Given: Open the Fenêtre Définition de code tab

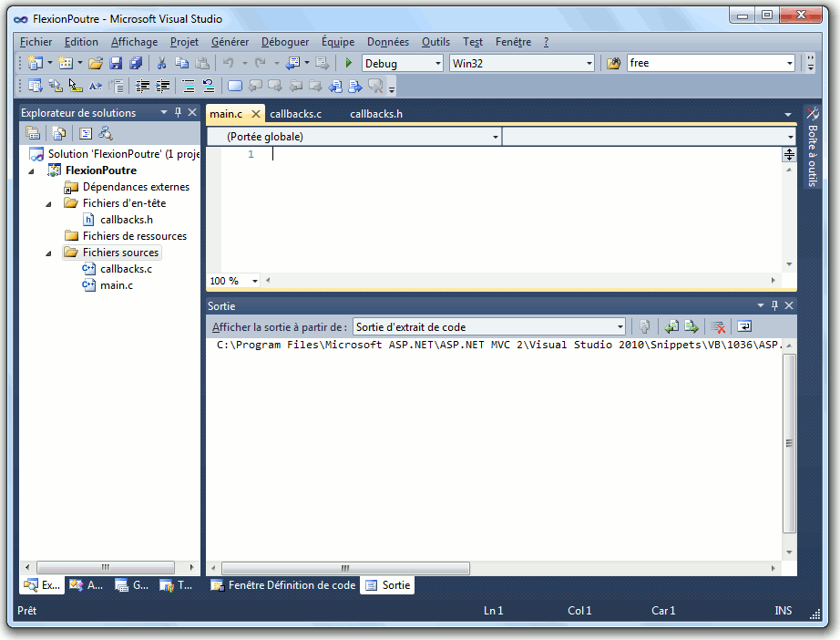Looking at the screenshot, I should tap(284, 585).
